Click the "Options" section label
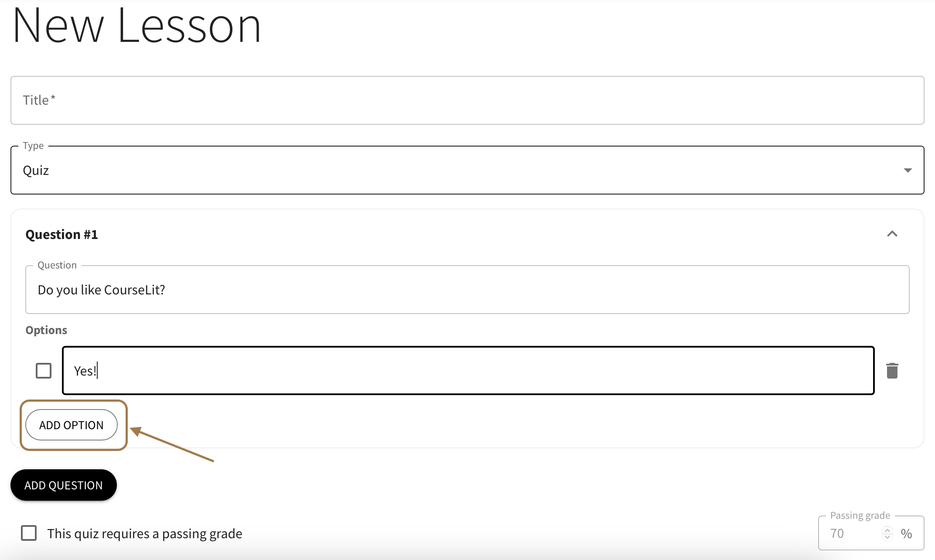Screen dimensions: 935x560 [46, 330]
